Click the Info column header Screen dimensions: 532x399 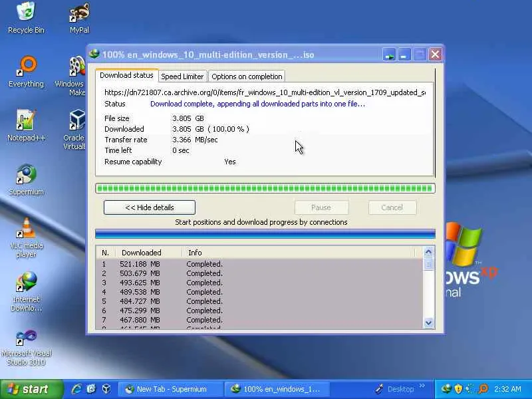click(x=298, y=253)
